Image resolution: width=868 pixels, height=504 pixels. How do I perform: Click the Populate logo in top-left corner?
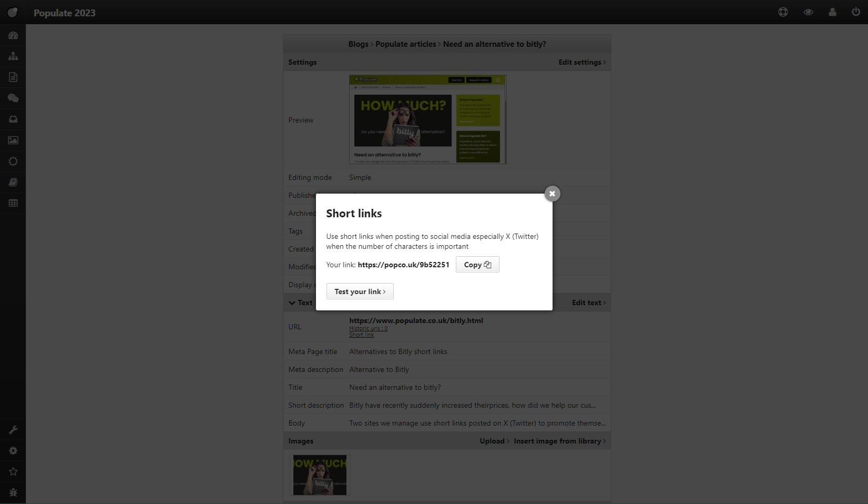(13, 12)
